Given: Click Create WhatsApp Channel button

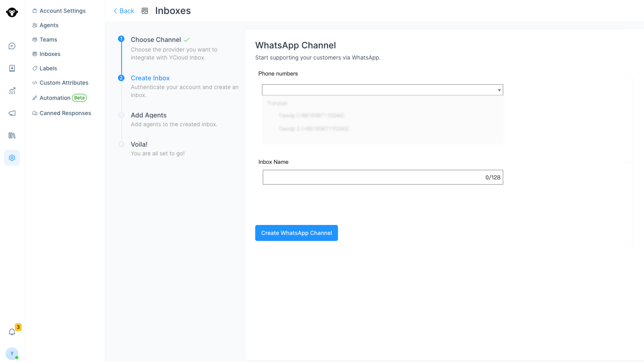Looking at the screenshot, I should coord(296,233).
